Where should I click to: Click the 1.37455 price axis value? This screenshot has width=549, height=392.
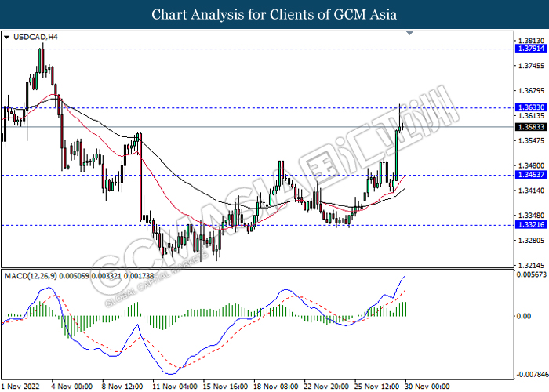point(532,66)
